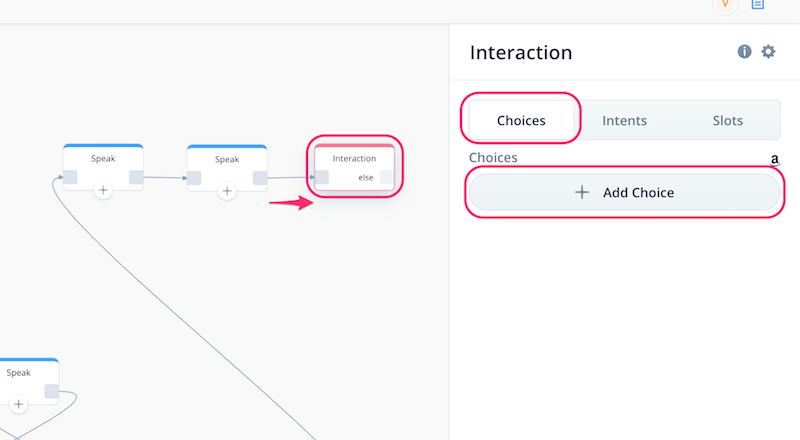800x440 pixels.
Task: Select the Interaction block on canvas
Action: click(355, 167)
